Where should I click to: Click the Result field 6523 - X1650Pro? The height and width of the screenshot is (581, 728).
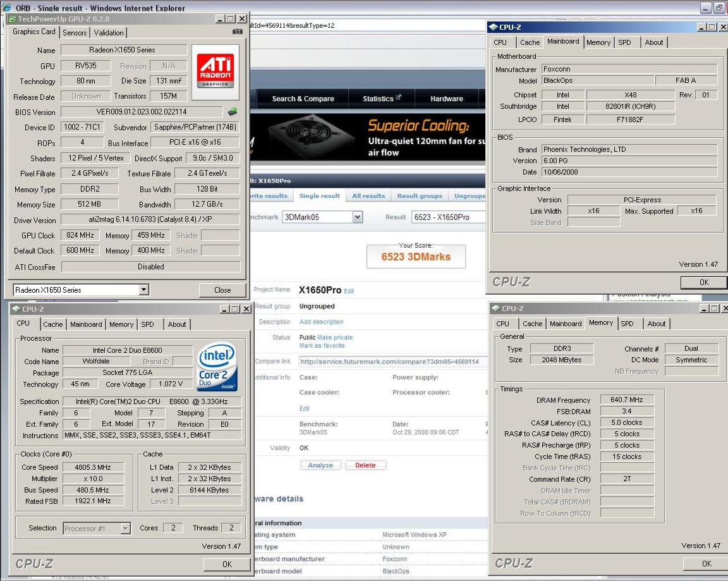[448, 217]
